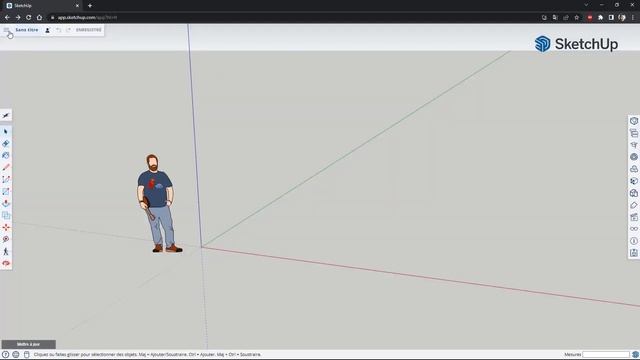Close the SketchUp browser tab
Viewport: 640px width, 360px height.
77,6
